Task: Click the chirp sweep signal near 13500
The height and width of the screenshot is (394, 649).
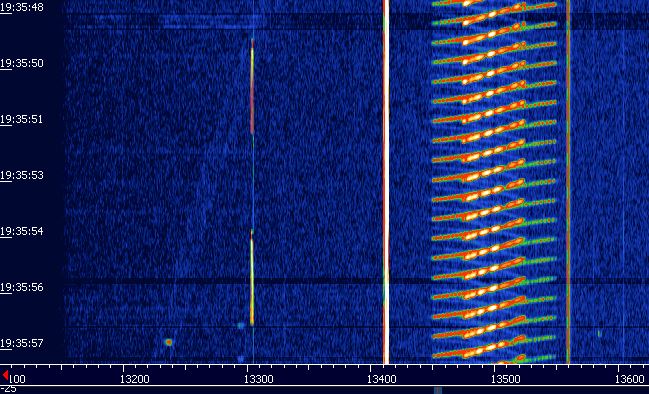Action: (x=494, y=182)
